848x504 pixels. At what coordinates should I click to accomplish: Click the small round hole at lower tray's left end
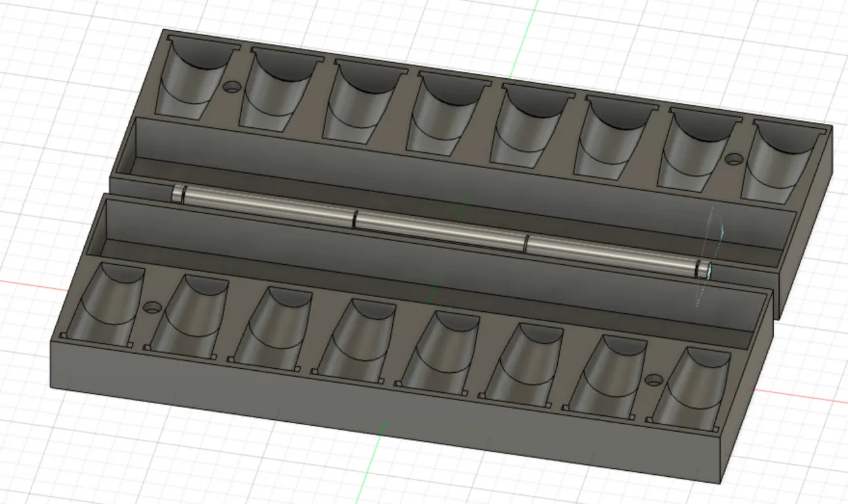(x=152, y=307)
